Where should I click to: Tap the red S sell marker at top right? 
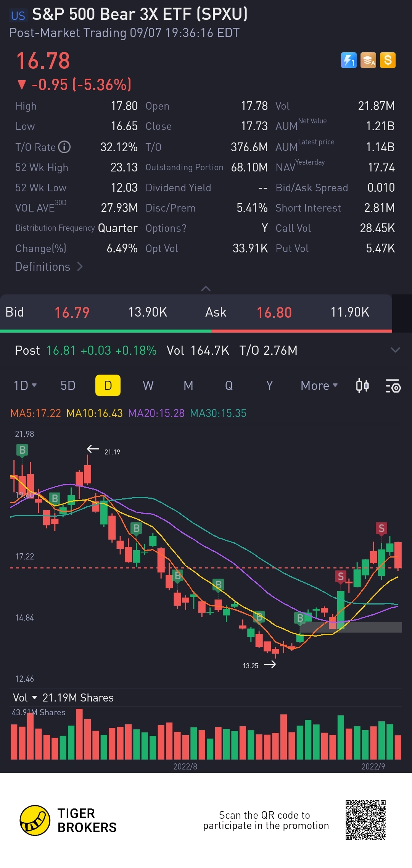pyautogui.click(x=381, y=528)
